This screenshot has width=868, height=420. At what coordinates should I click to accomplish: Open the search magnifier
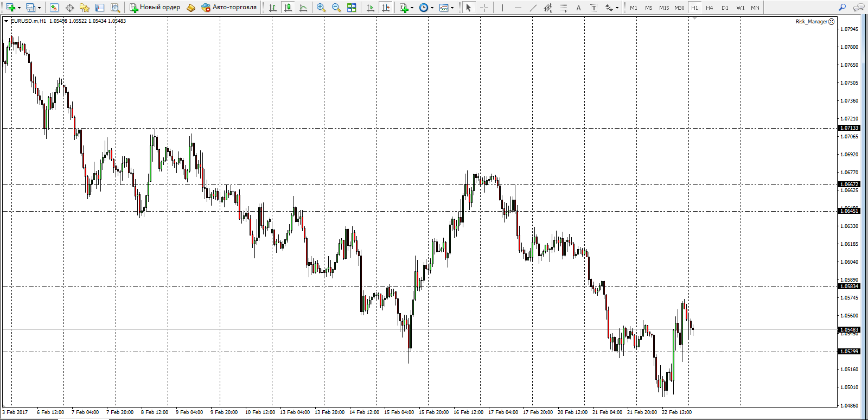pyautogui.click(x=842, y=8)
